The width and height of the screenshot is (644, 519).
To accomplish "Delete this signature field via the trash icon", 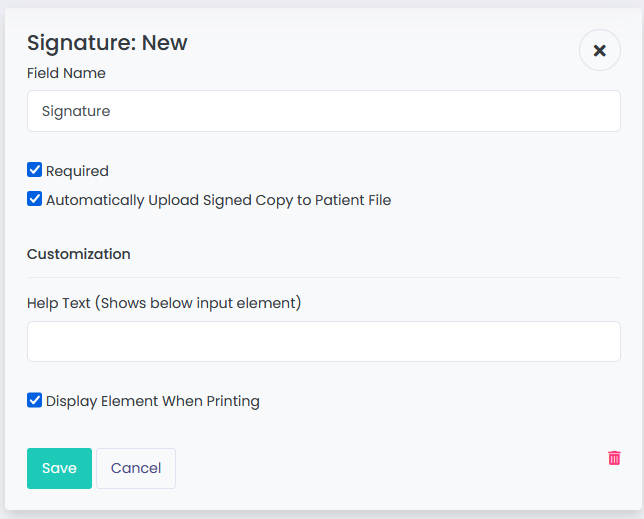I will point(614,458).
